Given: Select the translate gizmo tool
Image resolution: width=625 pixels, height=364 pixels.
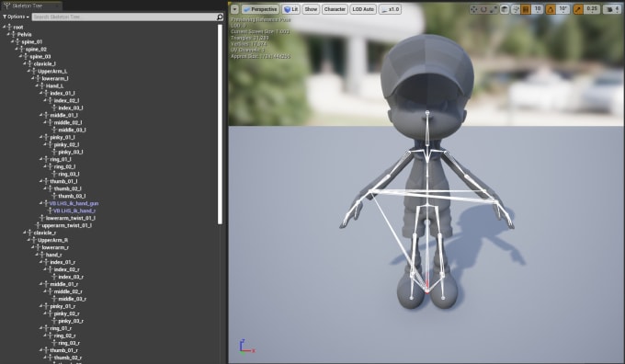Looking at the screenshot, I should tap(473, 9).
